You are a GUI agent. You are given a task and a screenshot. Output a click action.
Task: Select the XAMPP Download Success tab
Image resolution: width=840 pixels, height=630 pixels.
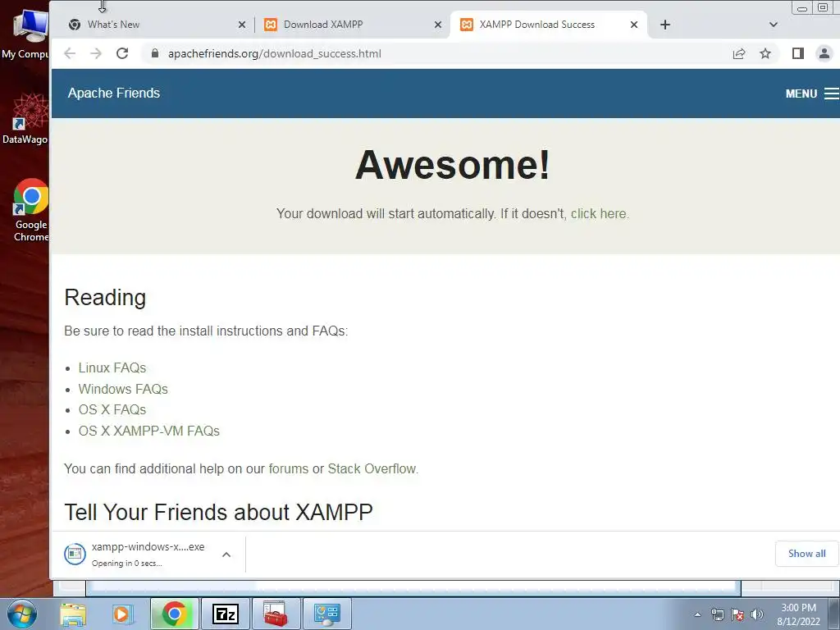[x=546, y=25]
